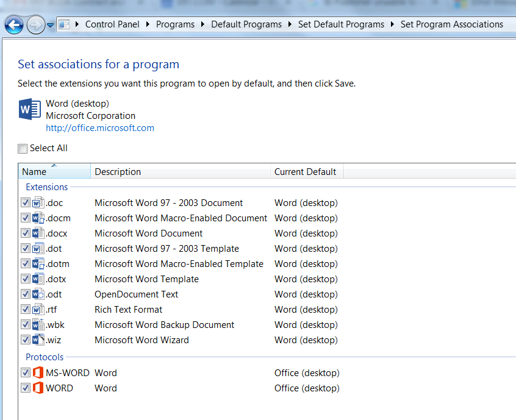The image size is (516, 420).
Task: Select the MS-WORD protocol name
Action: pyautogui.click(x=68, y=372)
